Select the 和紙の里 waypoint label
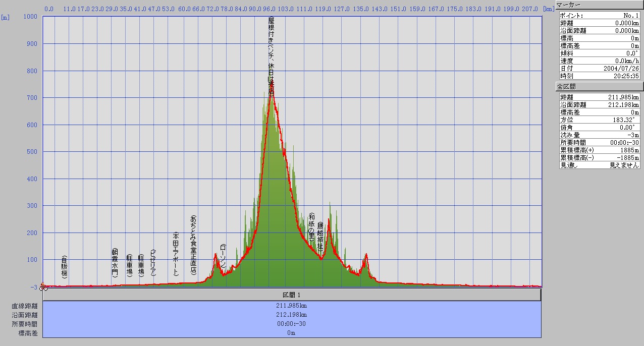The image size is (644, 346). (x=312, y=227)
